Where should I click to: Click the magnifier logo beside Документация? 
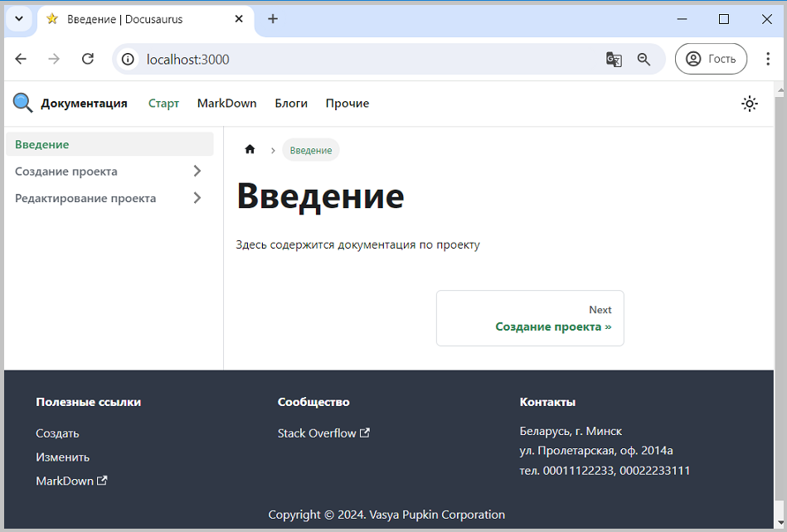22,104
